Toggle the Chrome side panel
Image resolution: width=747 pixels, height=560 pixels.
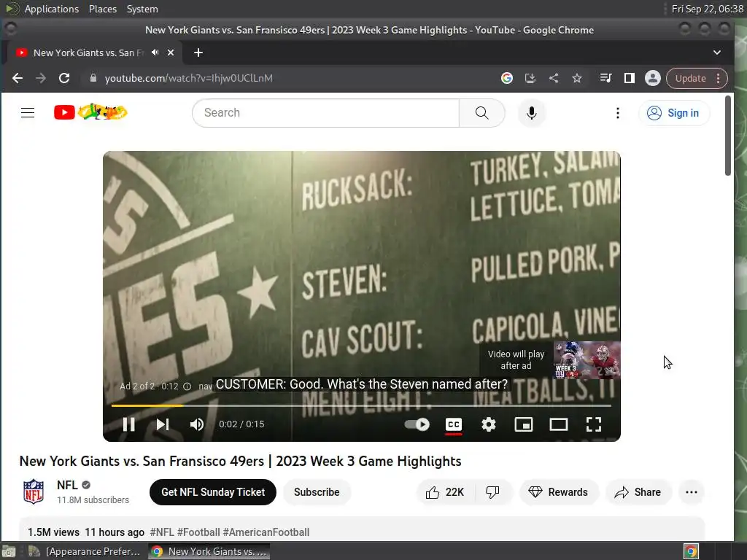tap(630, 78)
